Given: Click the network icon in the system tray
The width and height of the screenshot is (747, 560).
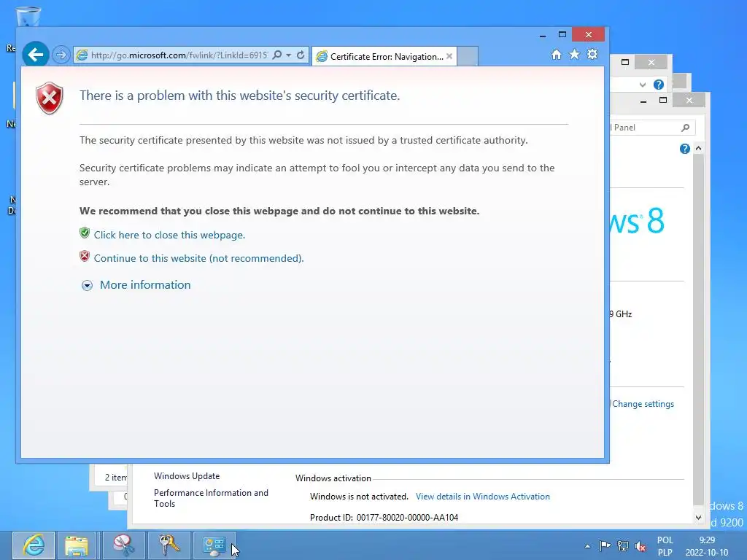Looking at the screenshot, I should [623, 545].
